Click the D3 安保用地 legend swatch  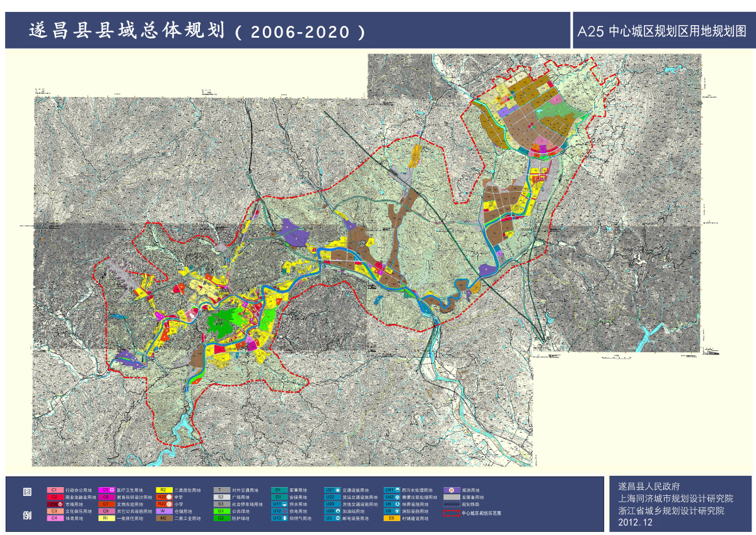pyautogui.click(x=279, y=497)
